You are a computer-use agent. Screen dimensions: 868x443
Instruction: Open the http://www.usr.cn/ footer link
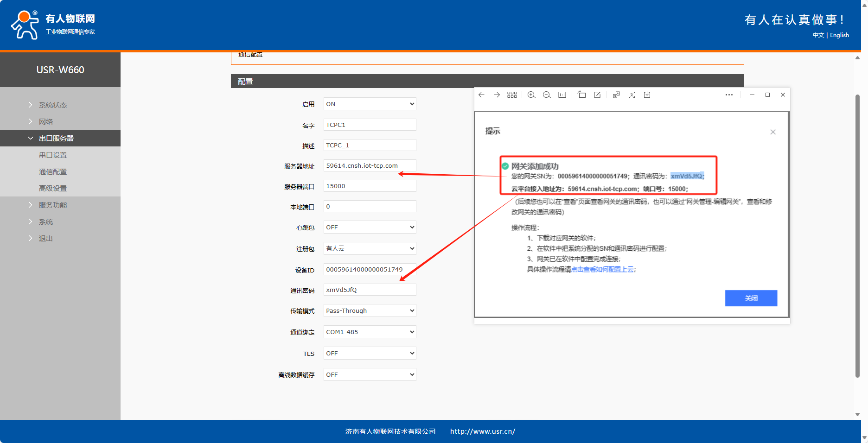pos(482,431)
